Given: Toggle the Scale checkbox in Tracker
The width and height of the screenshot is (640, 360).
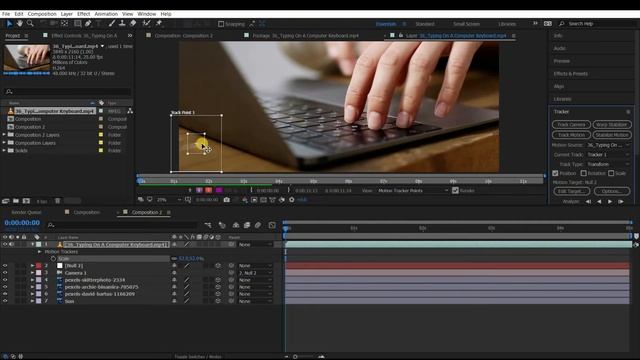Looking at the screenshot, I should tap(611, 173).
